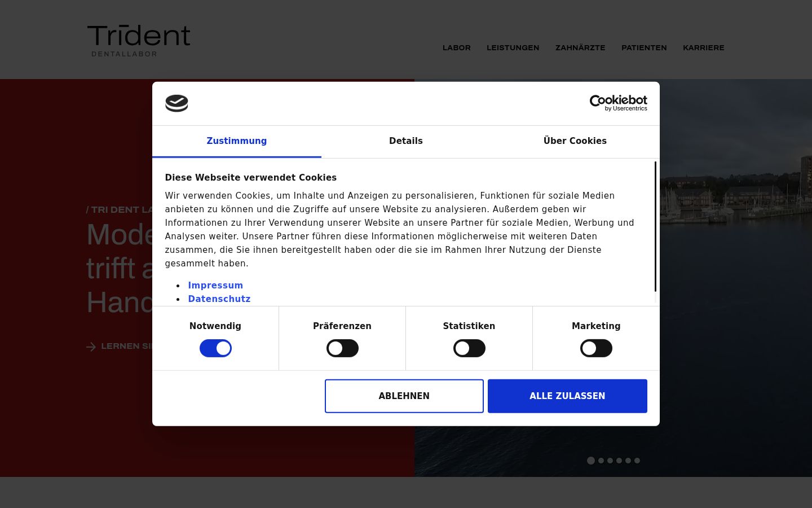812x508 pixels.
Task: Switch to the Details tab
Action: point(406,141)
